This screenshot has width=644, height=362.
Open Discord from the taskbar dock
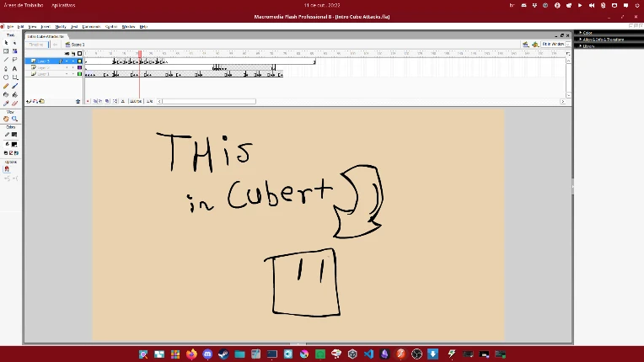point(207,354)
